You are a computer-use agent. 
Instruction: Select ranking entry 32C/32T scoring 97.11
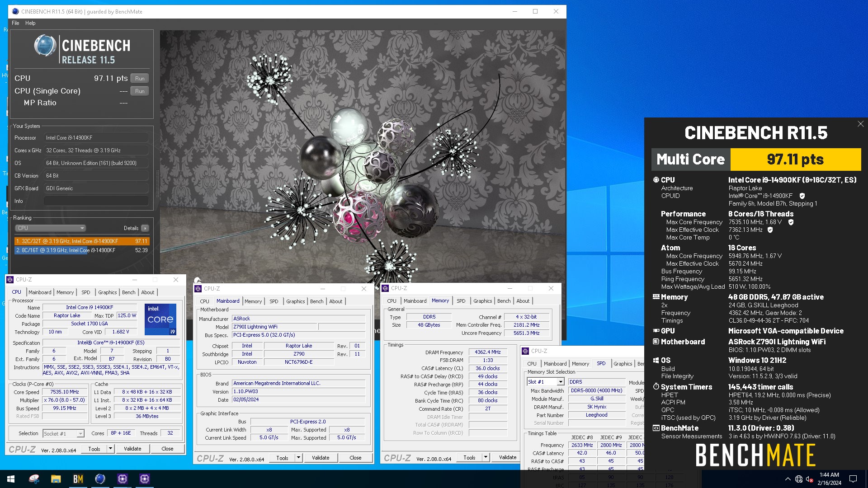[82, 241]
